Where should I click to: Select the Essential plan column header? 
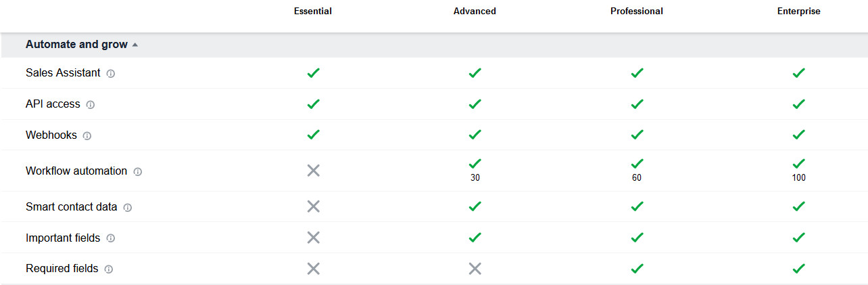(313, 12)
